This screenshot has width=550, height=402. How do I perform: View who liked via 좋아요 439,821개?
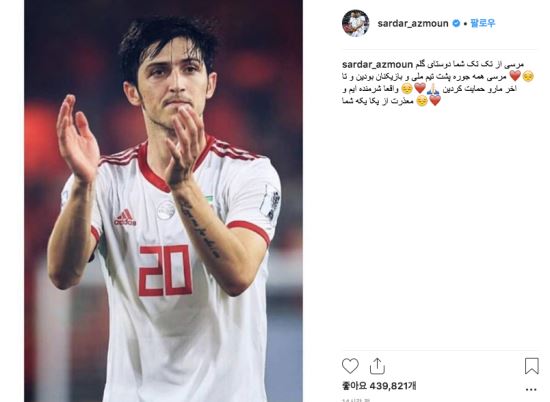click(x=379, y=386)
